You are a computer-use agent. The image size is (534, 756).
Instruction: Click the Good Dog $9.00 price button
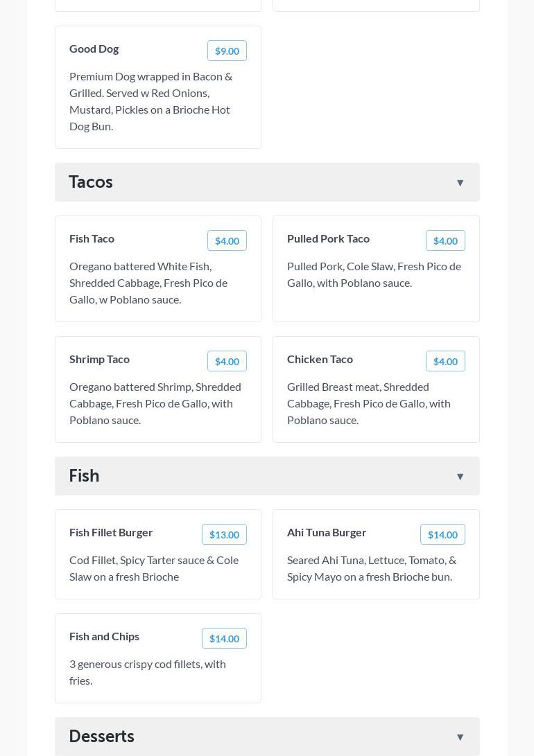tap(227, 51)
